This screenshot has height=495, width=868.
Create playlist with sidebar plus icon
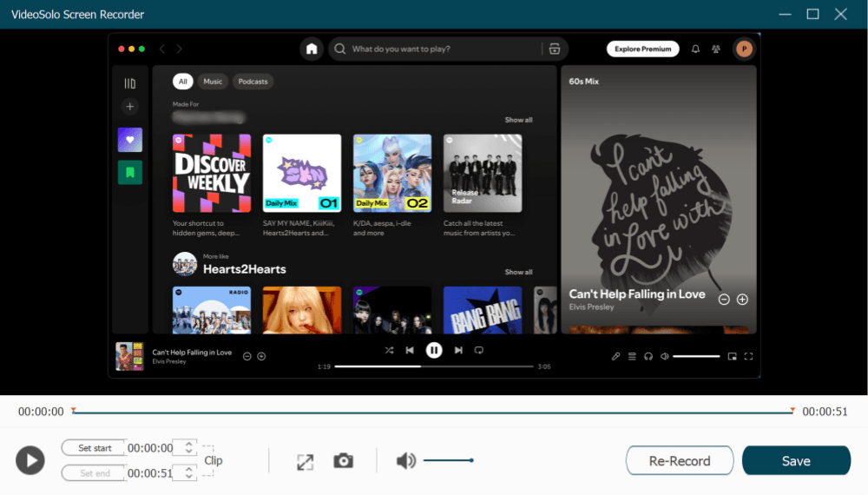[x=130, y=106]
